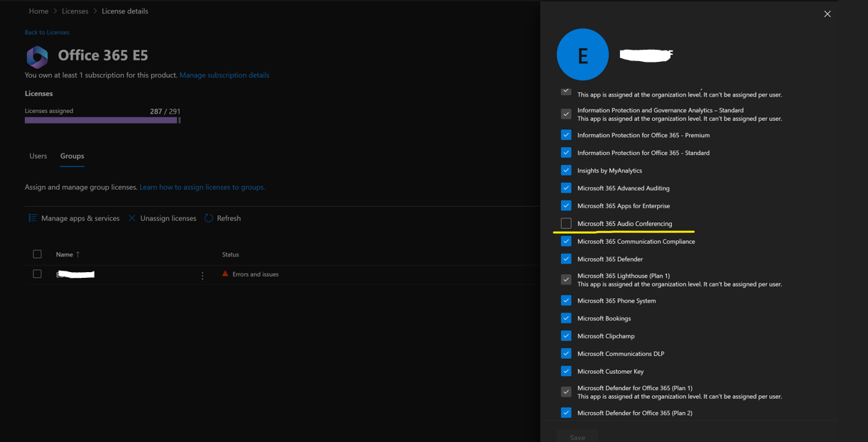Click the Refresh button label
Viewport: 868px width, 442px height.
click(x=229, y=218)
